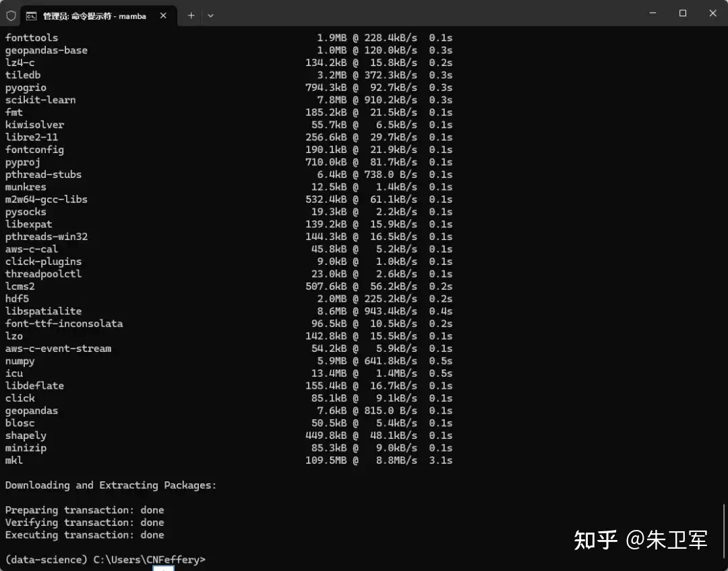Click the libdeflate package name
The width and height of the screenshot is (728, 571).
34,386
